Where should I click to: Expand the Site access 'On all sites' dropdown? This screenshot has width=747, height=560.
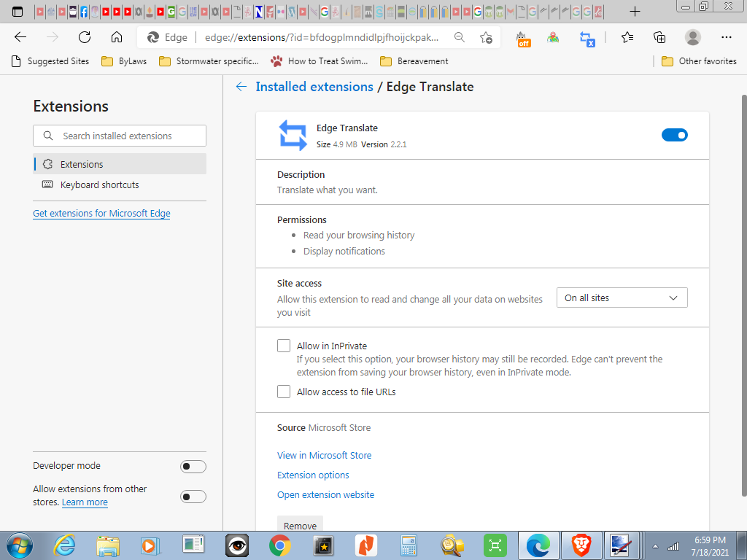[622, 297]
